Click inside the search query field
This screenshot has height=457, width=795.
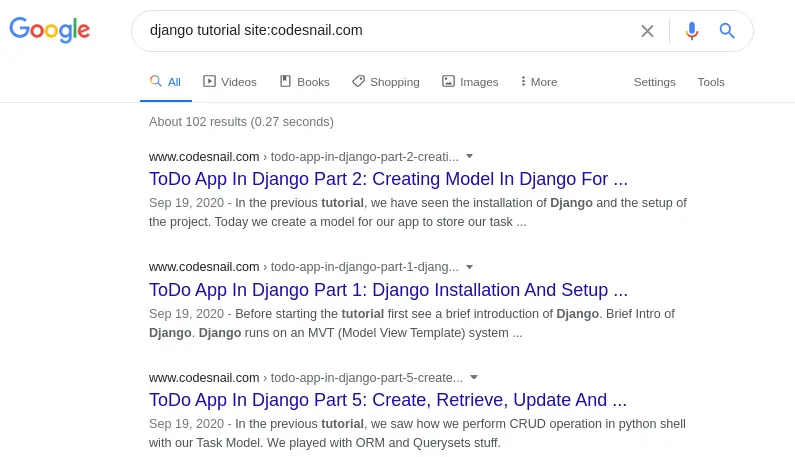coord(385,30)
